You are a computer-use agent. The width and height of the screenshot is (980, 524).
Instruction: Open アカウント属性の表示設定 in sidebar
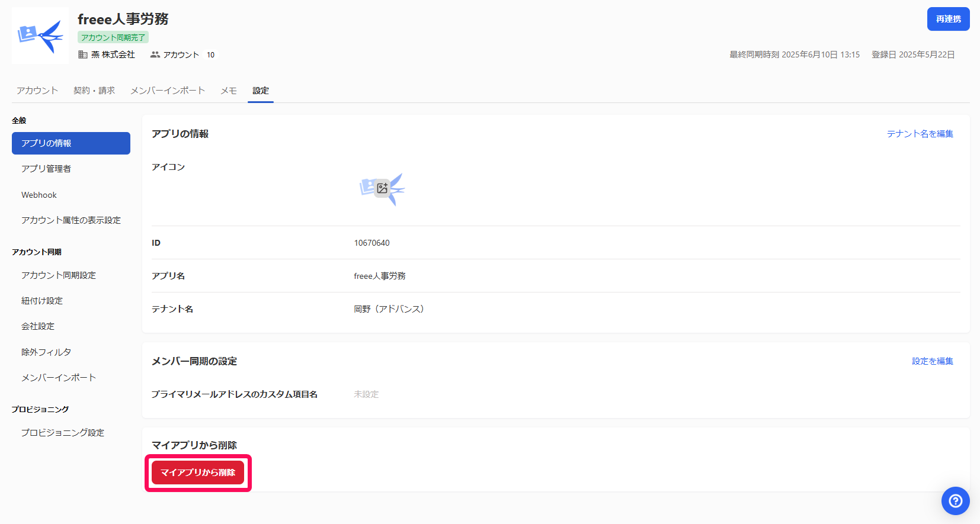71,220
